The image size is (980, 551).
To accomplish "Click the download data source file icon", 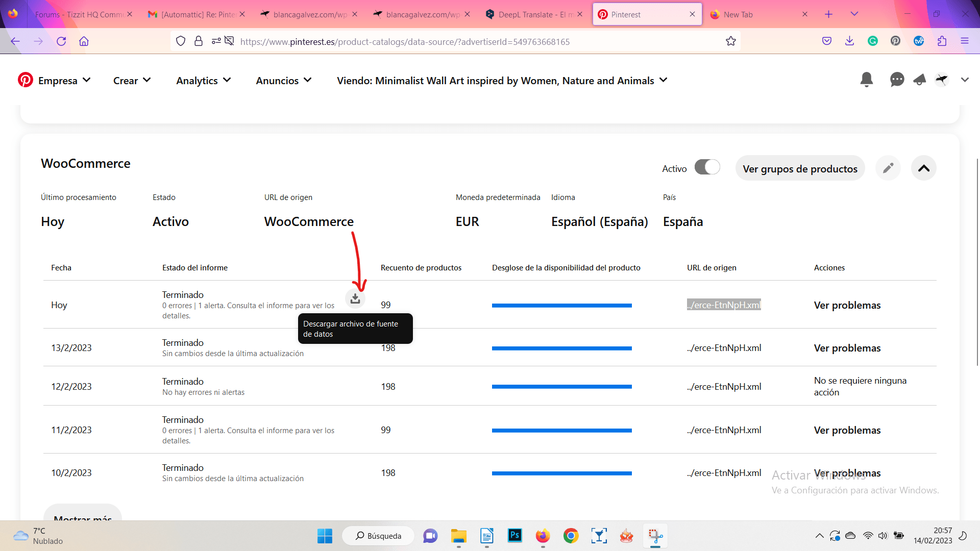I will pos(355,298).
